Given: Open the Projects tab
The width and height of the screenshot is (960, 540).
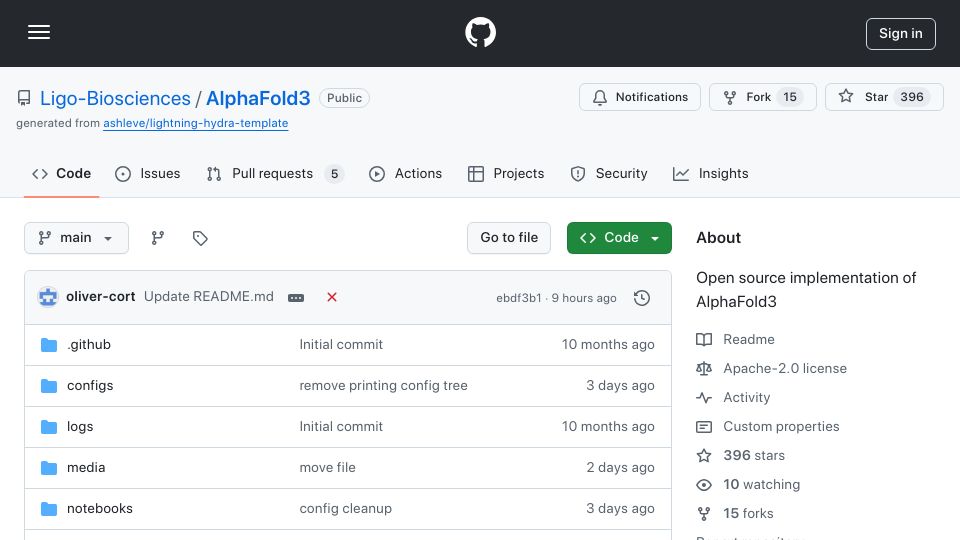Looking at the screenshot, I should click(506, 174).
